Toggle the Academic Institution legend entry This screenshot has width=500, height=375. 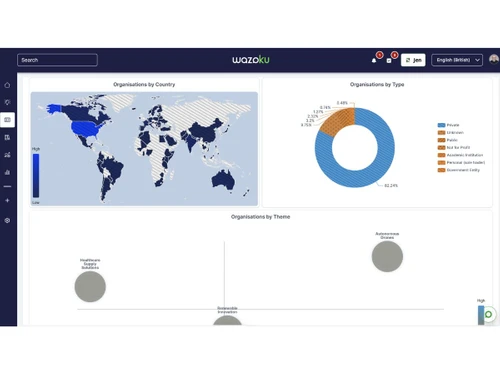(460, 155)
